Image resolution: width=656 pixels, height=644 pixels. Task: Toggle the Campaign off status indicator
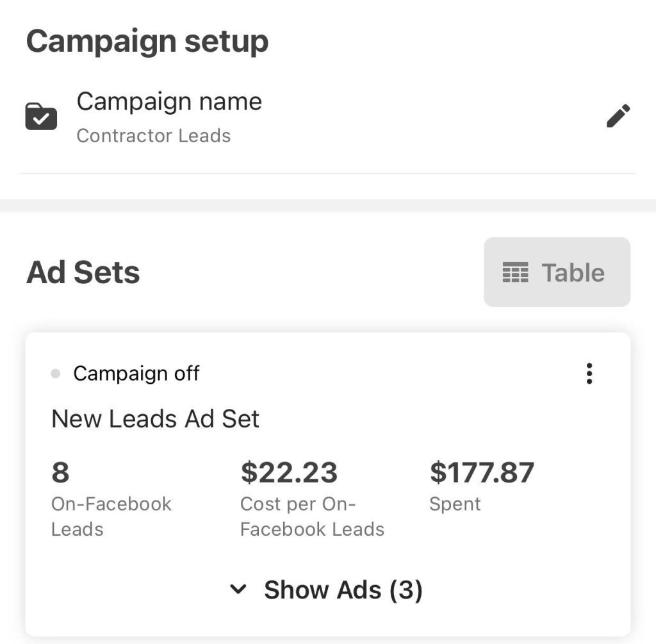click(x=55, y=373)
